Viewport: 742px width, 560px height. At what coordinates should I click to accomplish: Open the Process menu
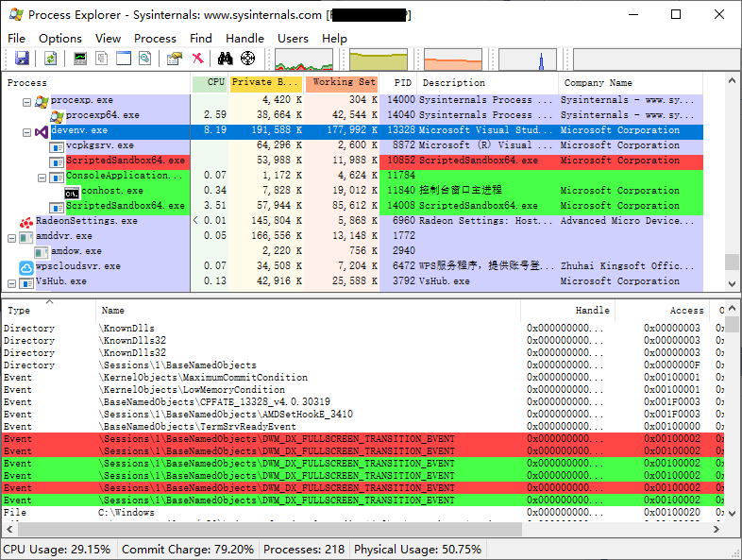[155, 39]
